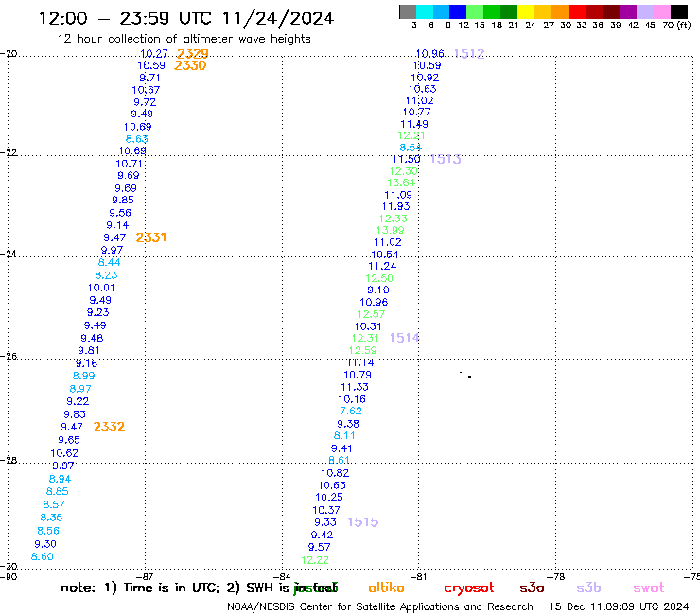Click altika pass number 2331
Image resolution: width=700 pixels, height=615 pixels.
(x=151, y=237)
